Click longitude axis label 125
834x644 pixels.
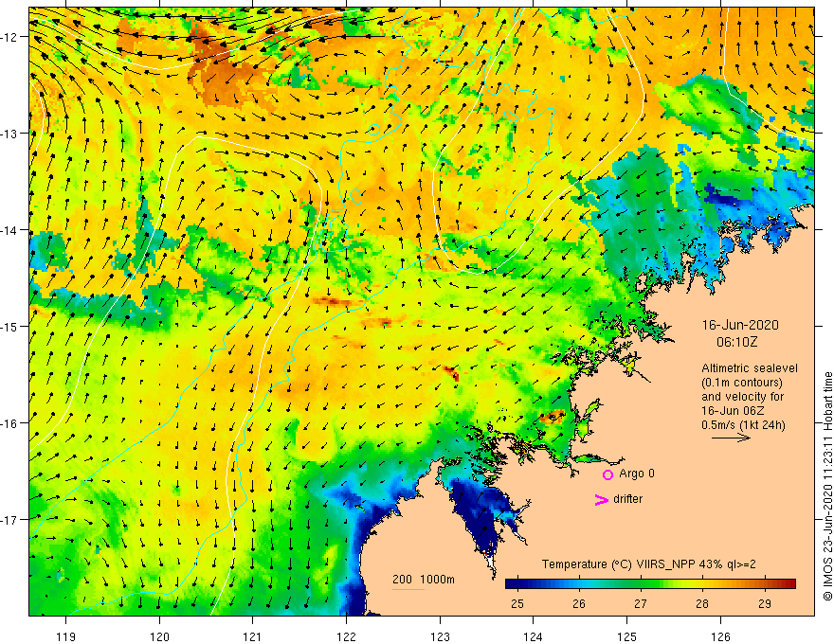click(x=627, y=636)
